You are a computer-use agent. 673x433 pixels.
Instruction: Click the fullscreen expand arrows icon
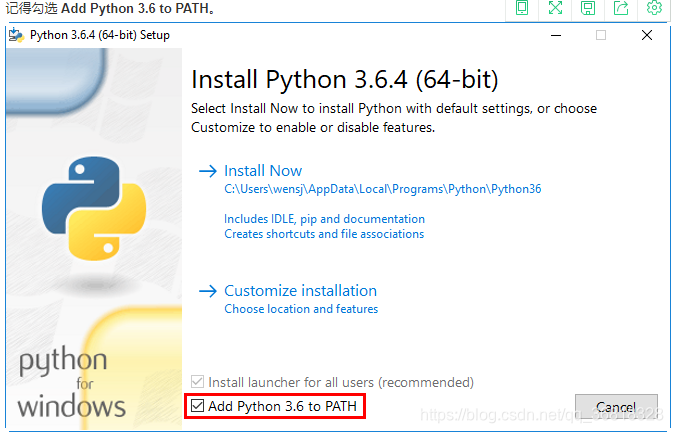pos(555,8)
